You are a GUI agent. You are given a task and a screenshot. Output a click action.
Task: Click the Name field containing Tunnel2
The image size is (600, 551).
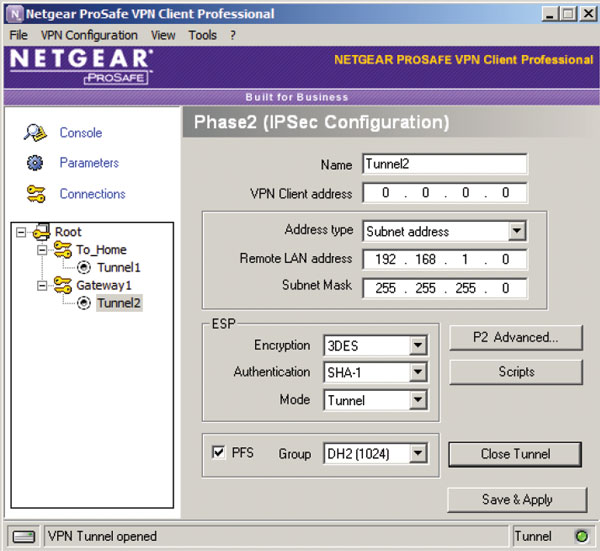point(445,164)
